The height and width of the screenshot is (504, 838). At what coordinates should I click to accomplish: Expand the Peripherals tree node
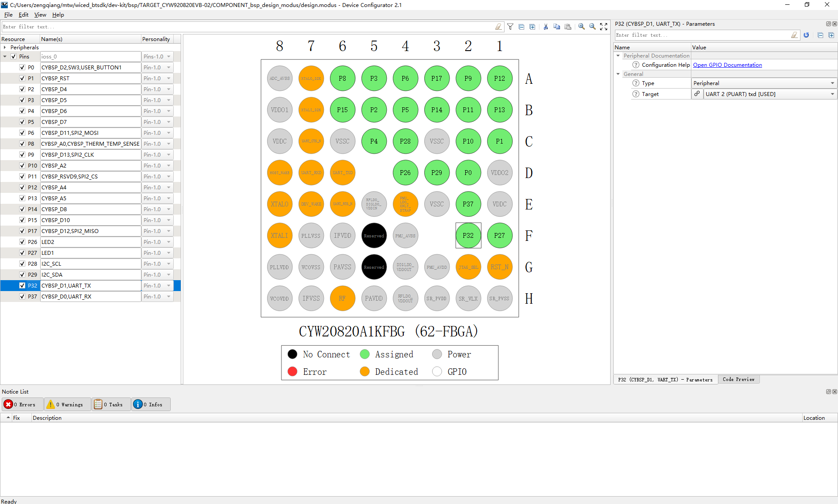pyautogui.click(x=5, y=47)
